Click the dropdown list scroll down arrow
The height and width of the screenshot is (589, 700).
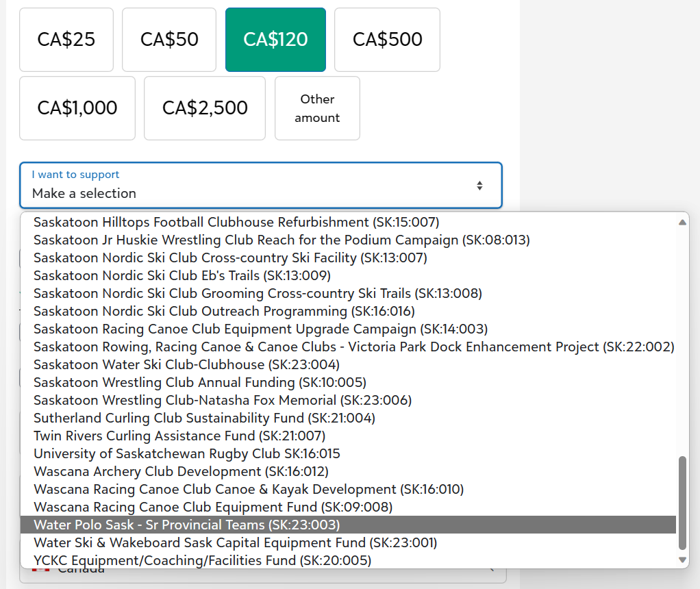(682, 560)
